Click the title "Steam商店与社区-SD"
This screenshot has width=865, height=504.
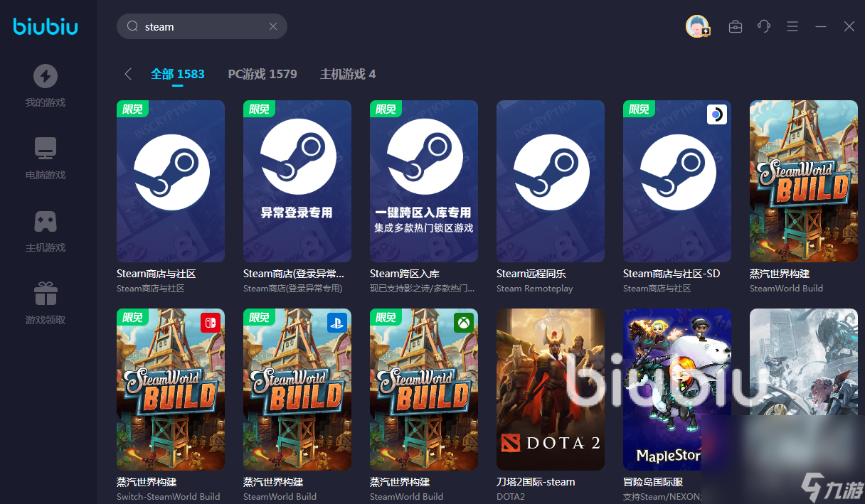(x=672, y=274)
